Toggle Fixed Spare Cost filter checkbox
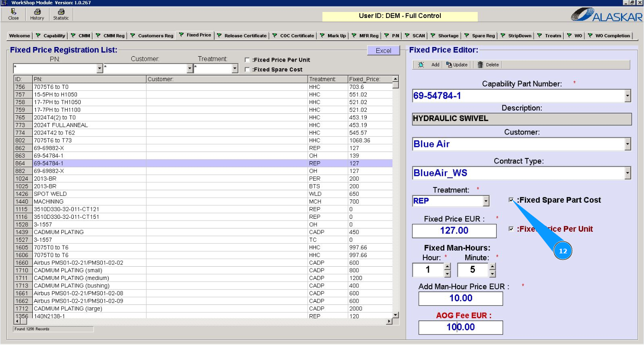644x345 pixels. coord(247,70)
